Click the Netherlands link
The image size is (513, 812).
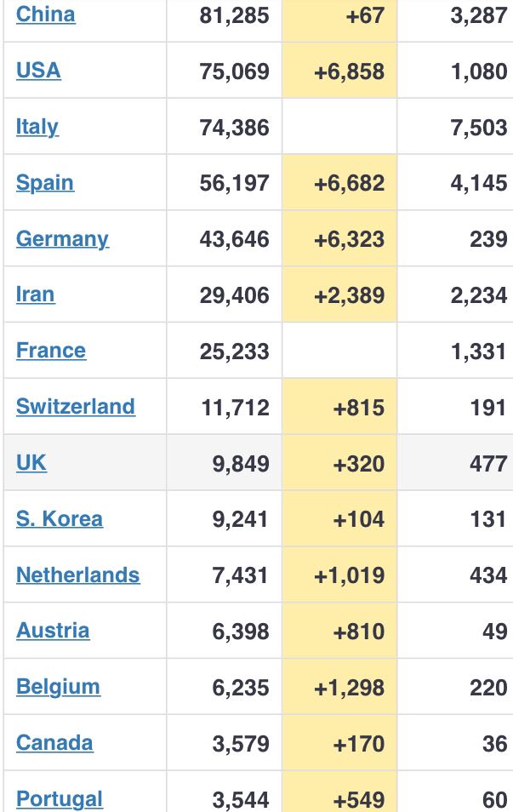tap(77, 575)
